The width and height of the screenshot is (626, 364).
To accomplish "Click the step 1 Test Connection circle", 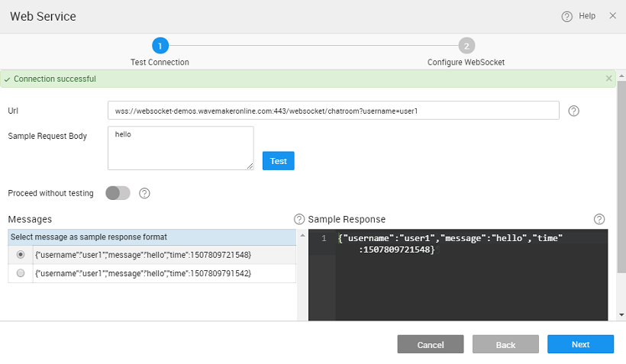I will [x=160, y=45].
